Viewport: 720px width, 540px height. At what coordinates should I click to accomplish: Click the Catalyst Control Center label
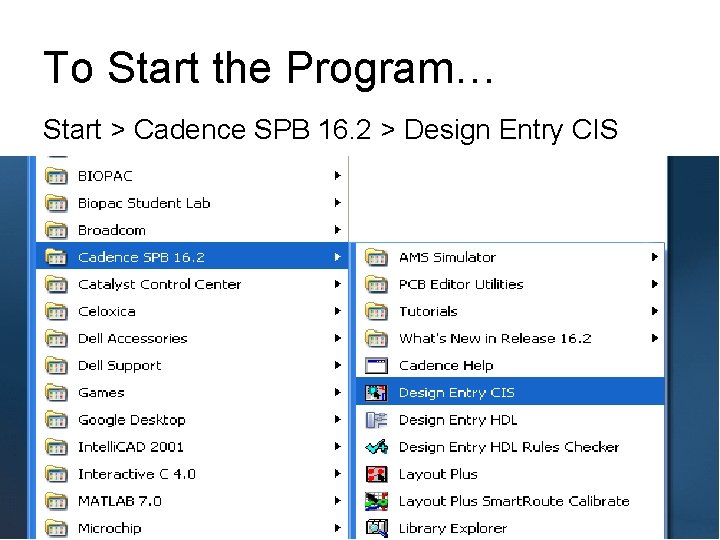(x=159, y=285)
